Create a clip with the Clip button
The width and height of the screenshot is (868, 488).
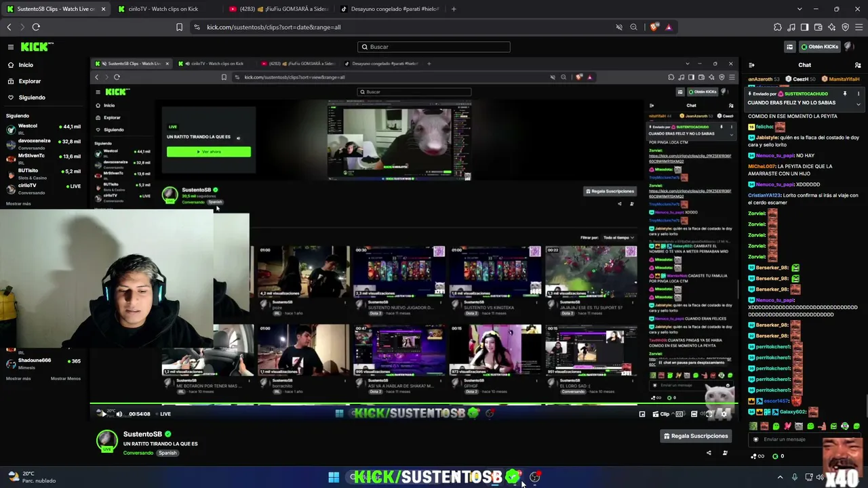pos(661,414)
